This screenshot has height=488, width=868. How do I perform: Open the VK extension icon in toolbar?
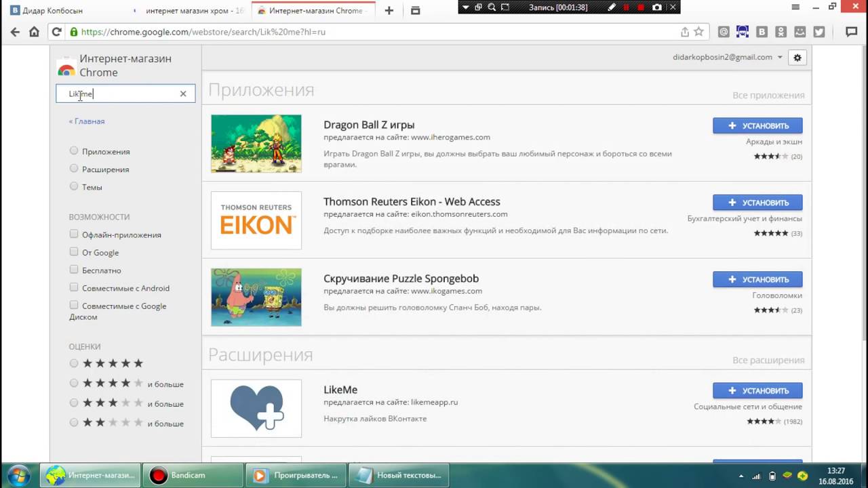762,32
